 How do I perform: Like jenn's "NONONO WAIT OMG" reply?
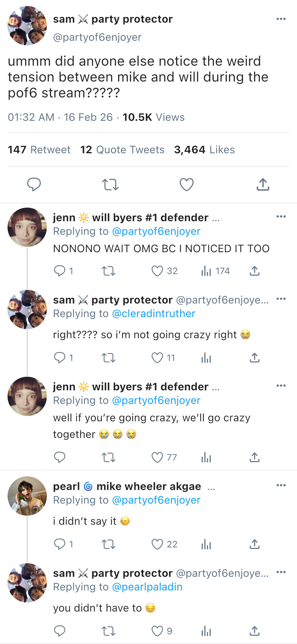(x=157, y=271)
